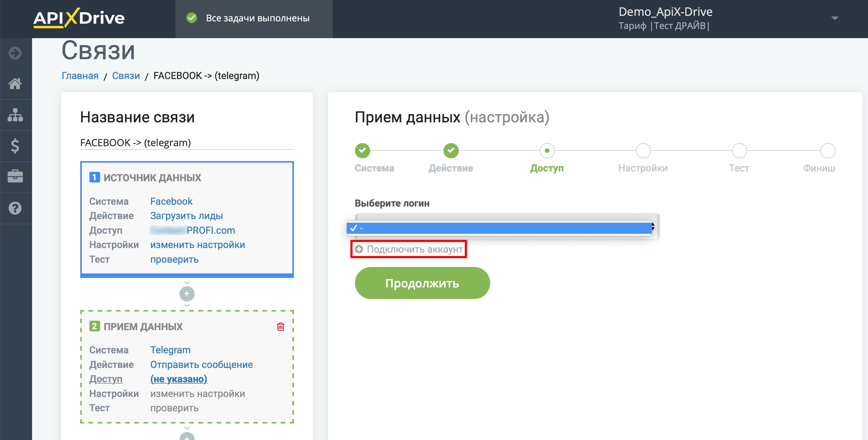868x440 pixels.
Task: Select the Финиш step circle
Action: coord(828,151)
